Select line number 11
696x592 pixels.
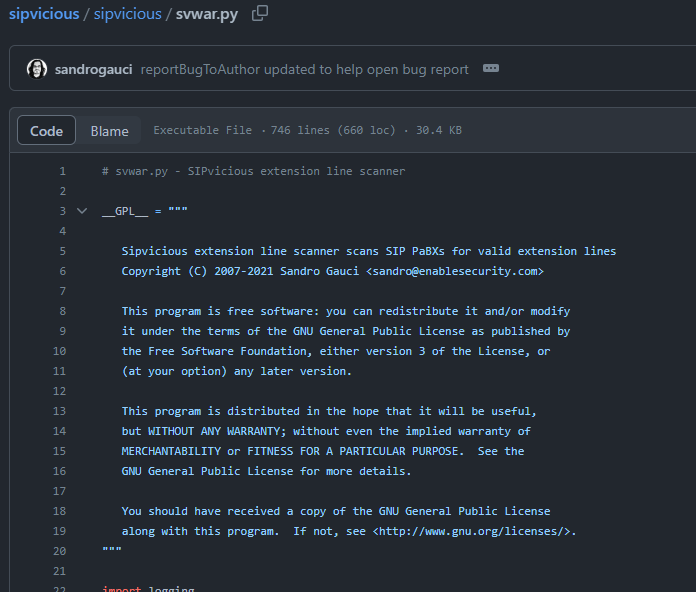[59, 371]
